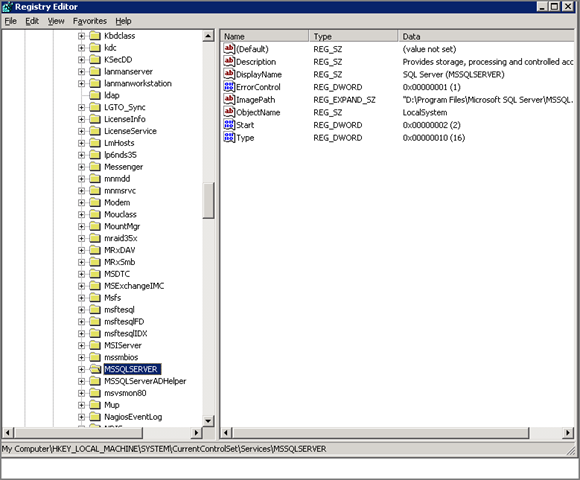The width and height of the screenshot is (580, 480).
Task: Sort values by the Name column header
Action: pyautogui.click(x=265, y=36)
